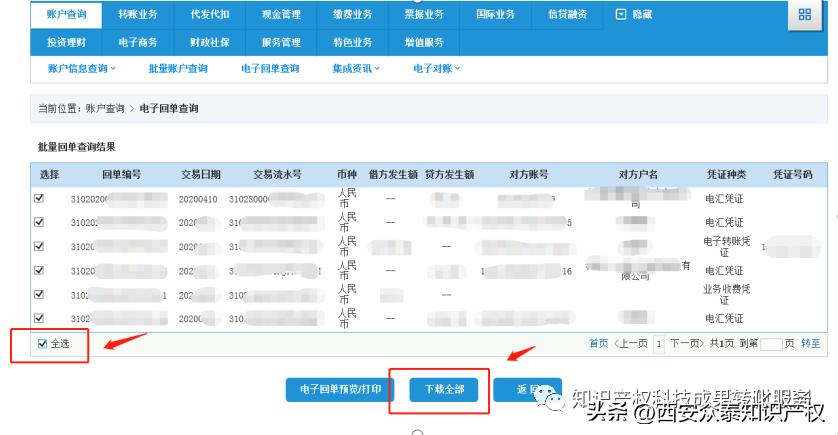This screenshot has height=435, width=838.
Task: Open the 国际业务 tab
Action: point(496,14)
